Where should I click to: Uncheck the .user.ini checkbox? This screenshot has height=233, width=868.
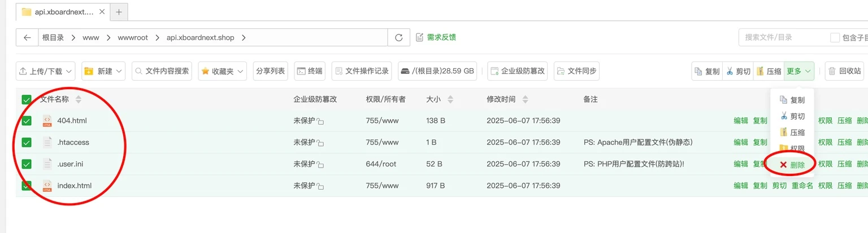27,164
